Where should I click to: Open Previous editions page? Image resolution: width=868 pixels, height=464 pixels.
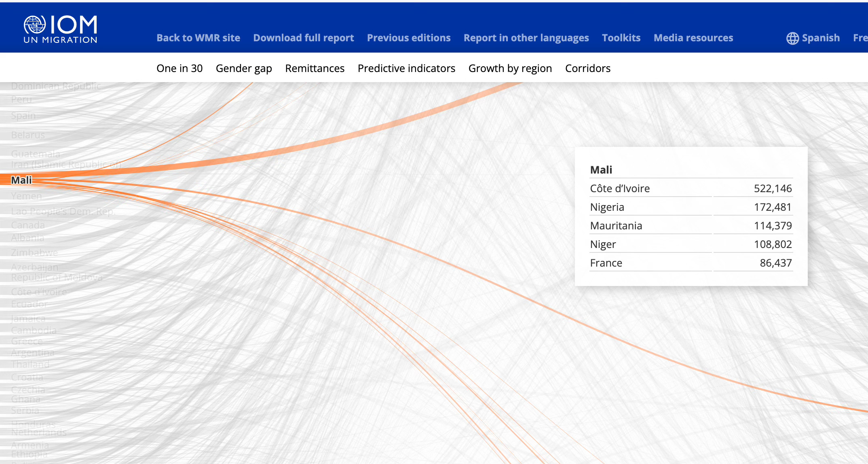pos(408,38)
